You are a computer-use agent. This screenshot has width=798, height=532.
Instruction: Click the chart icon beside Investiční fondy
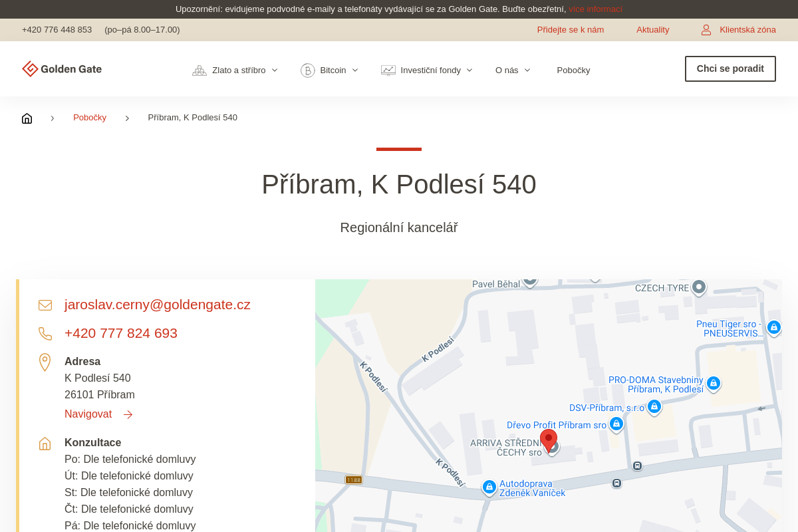click(388, 70)
